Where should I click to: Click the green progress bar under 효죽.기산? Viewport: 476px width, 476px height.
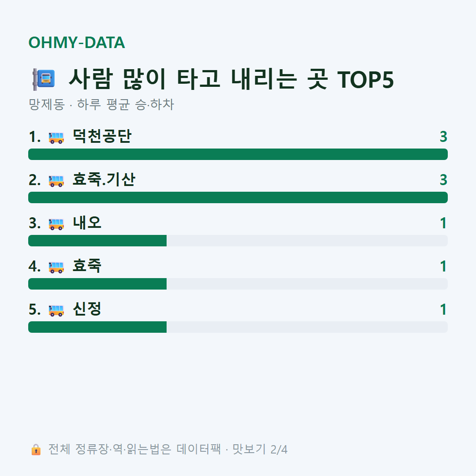(x=238, y=197)
